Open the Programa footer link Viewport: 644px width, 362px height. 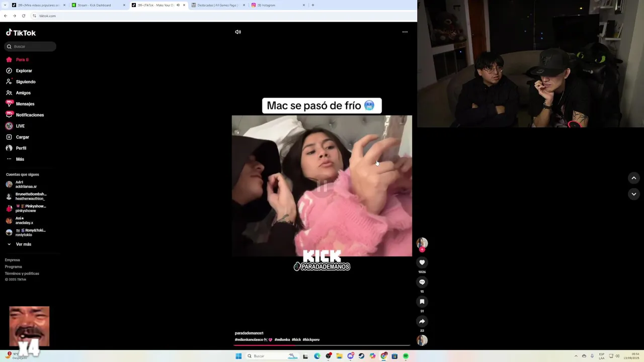click(x=14, y=267)
